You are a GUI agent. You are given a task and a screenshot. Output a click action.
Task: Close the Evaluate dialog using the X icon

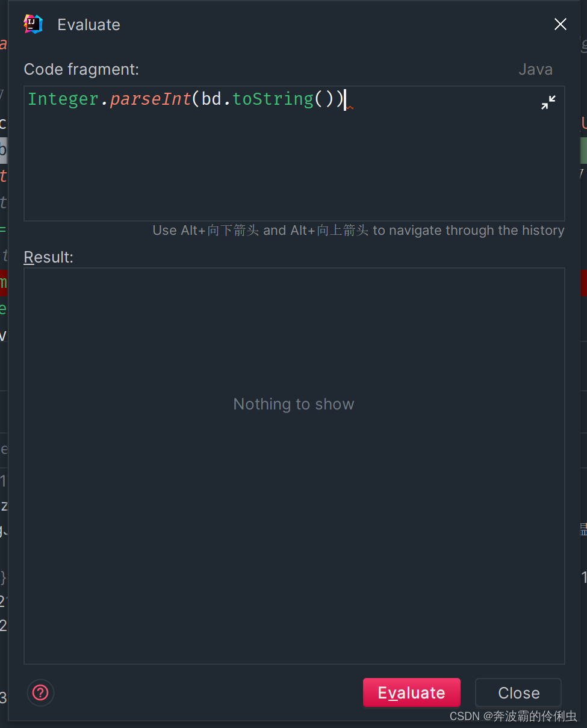560,24
